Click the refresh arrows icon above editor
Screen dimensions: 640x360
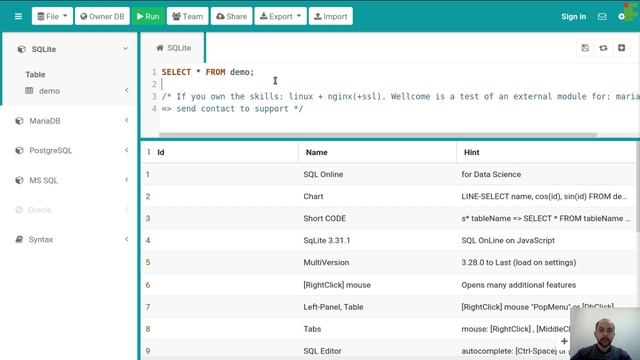point(603,48)
